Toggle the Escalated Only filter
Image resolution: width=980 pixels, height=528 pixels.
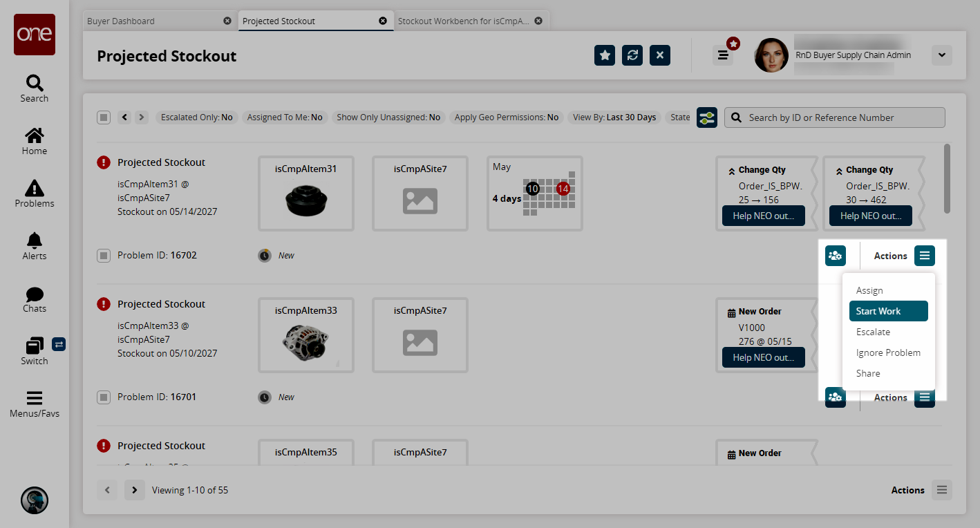[197, 117]
